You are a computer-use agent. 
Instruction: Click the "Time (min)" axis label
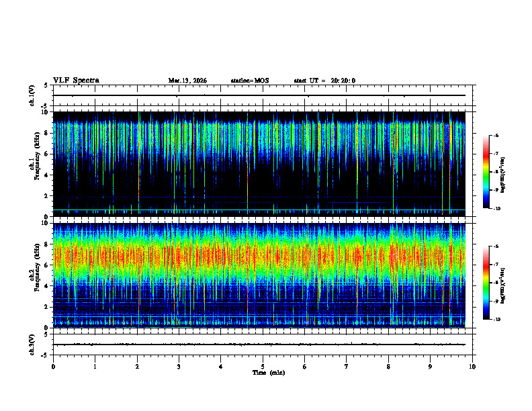(x=269, y=373)
